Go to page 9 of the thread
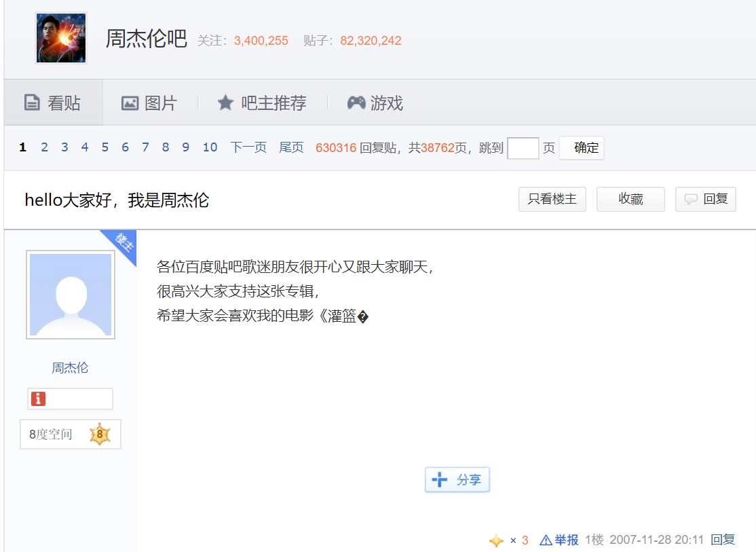756x552 pixels. pos(186,147)
